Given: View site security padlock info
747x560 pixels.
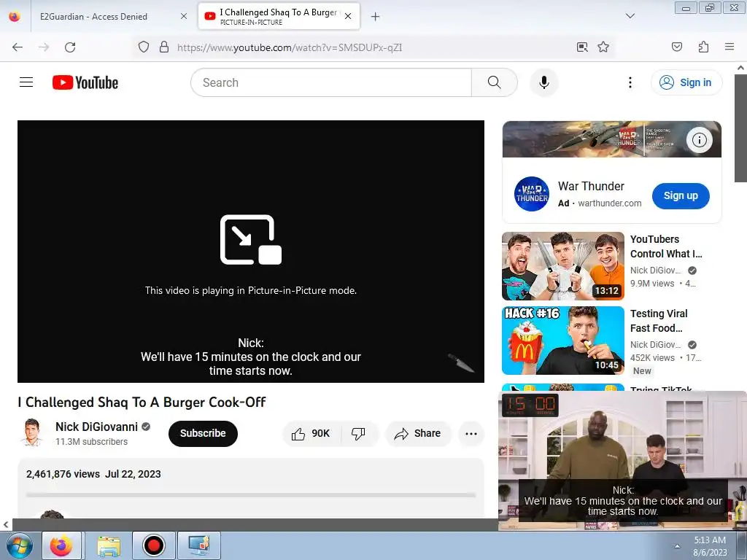Looking at the screenshot, I should [164, 47].
